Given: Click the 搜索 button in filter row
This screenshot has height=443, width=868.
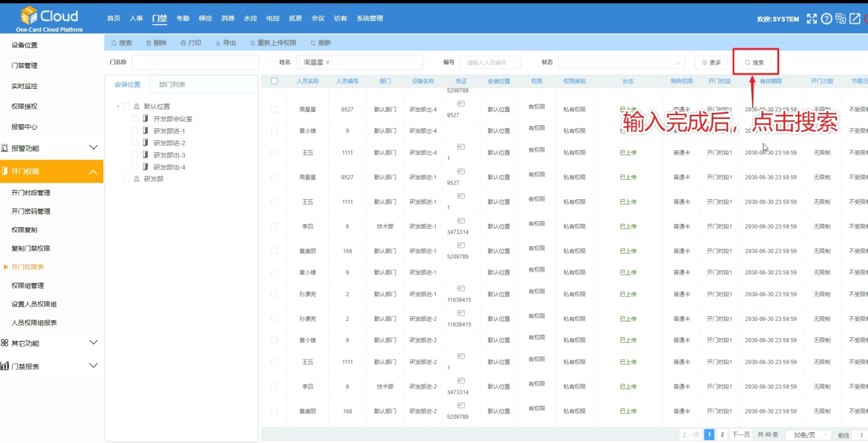Looking at the screenshot, I should (x=754, y=63).
